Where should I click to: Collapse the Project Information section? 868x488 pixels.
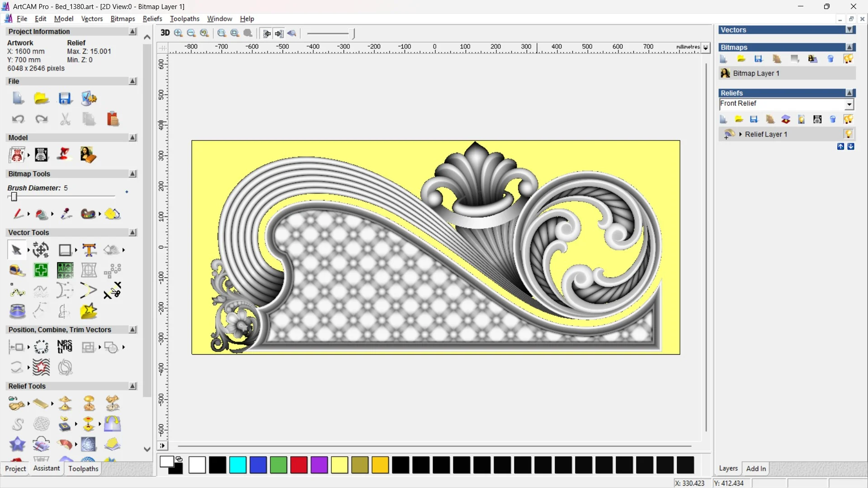[x=132, y=32]
